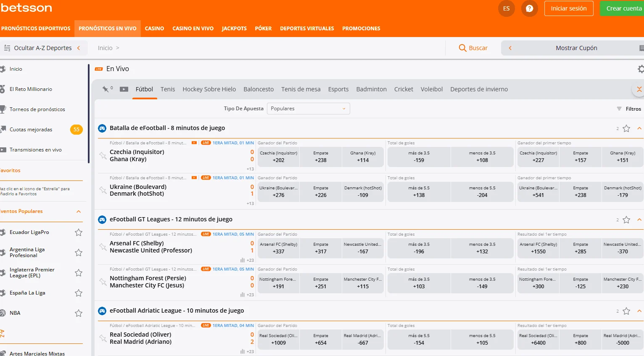Click eFootball Adriatic League gamepad icon
Screen dimensions: 644x356
coord(102,311)
